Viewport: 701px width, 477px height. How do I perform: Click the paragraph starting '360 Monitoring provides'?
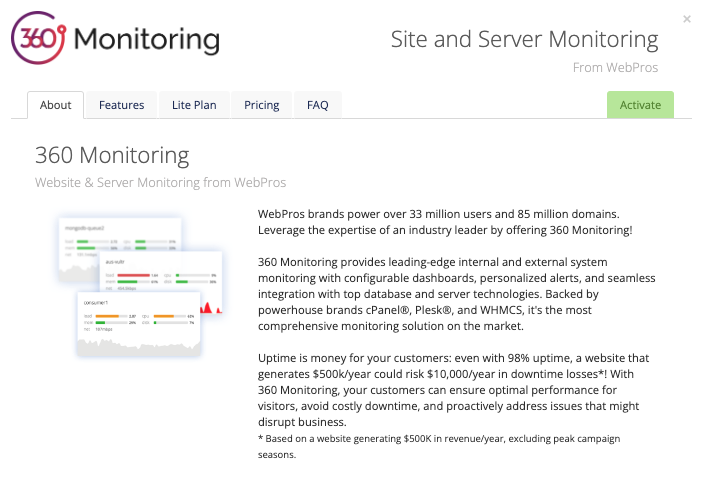(x=456, y=294)
